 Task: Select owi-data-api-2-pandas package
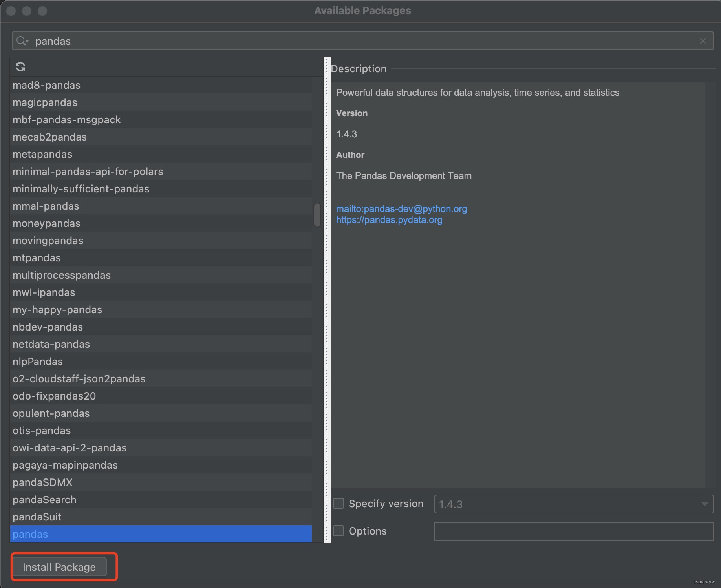pyautogui.click(x=161, y=448)
